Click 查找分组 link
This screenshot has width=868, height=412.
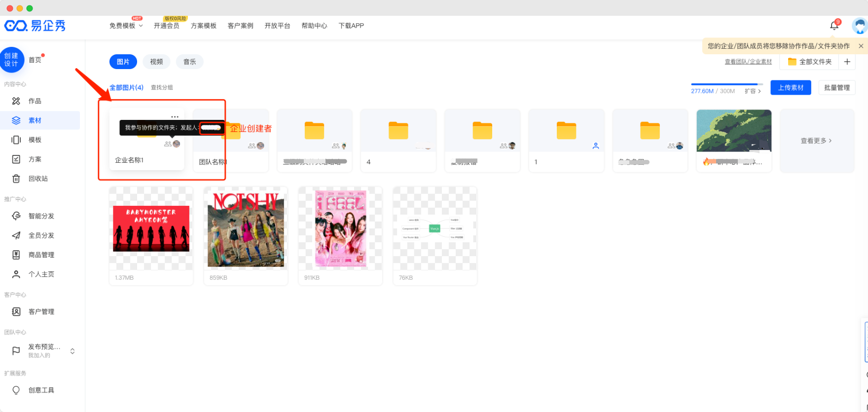click(162, 87)
